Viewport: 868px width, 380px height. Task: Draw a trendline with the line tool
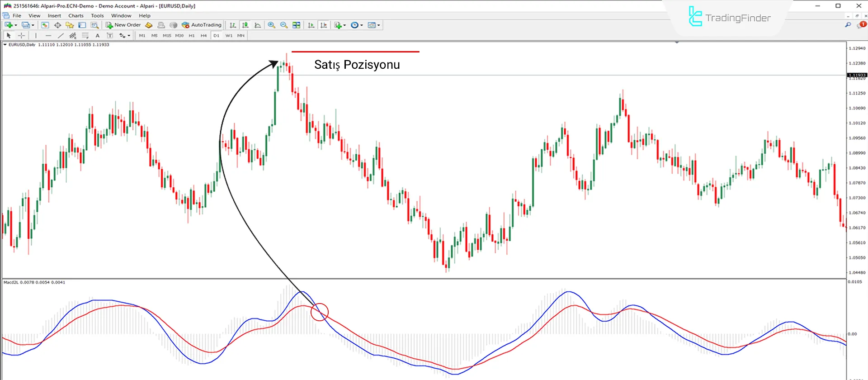coord(61,35)
